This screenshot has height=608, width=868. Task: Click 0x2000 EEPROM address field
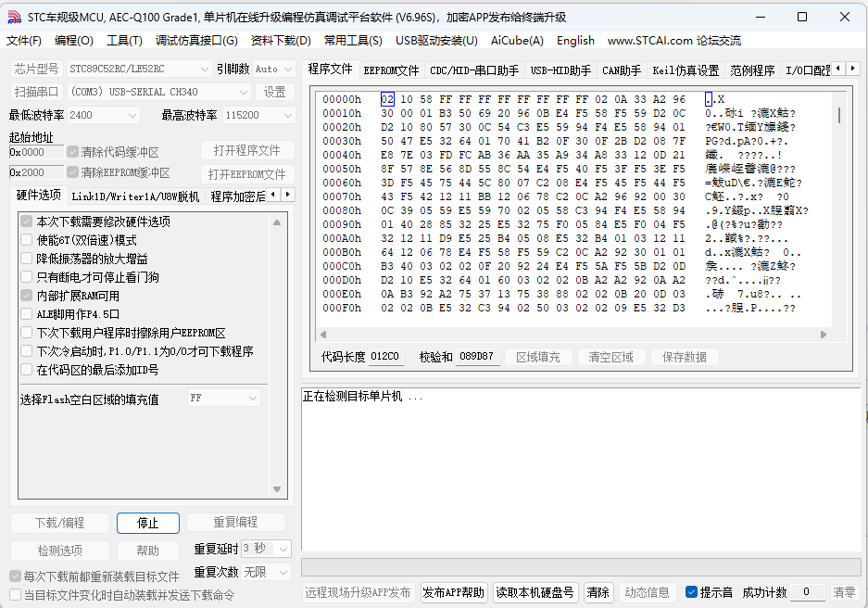tap(36, 172)
